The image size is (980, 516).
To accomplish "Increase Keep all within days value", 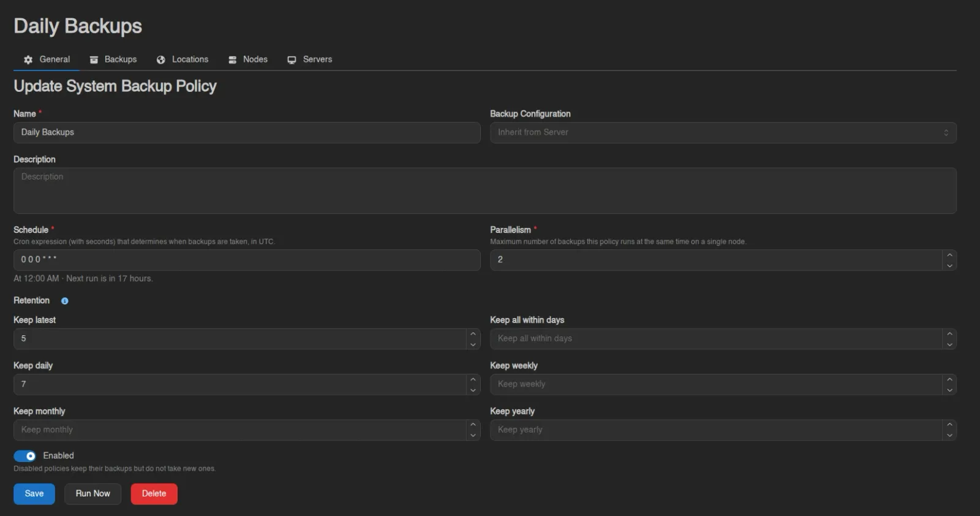I will coord(949,334).
